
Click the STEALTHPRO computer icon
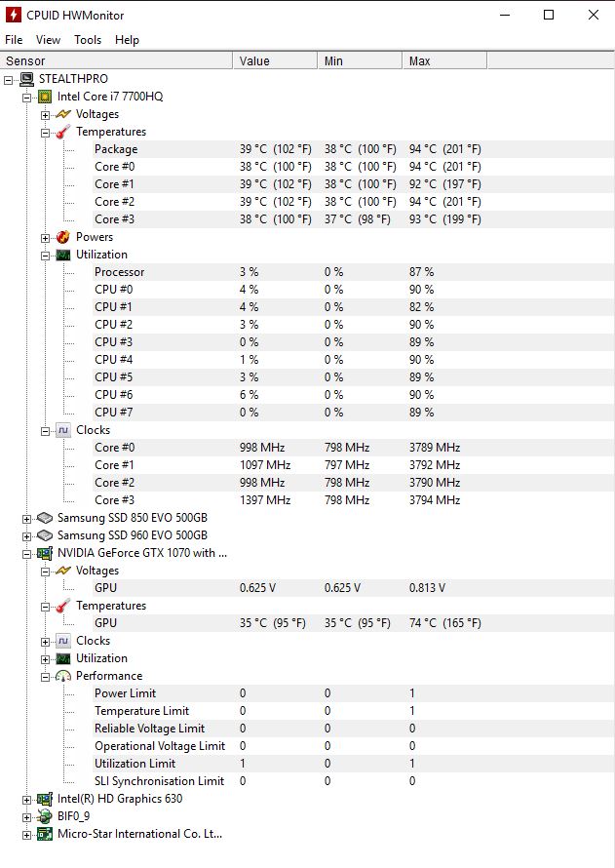coord(26,79)
